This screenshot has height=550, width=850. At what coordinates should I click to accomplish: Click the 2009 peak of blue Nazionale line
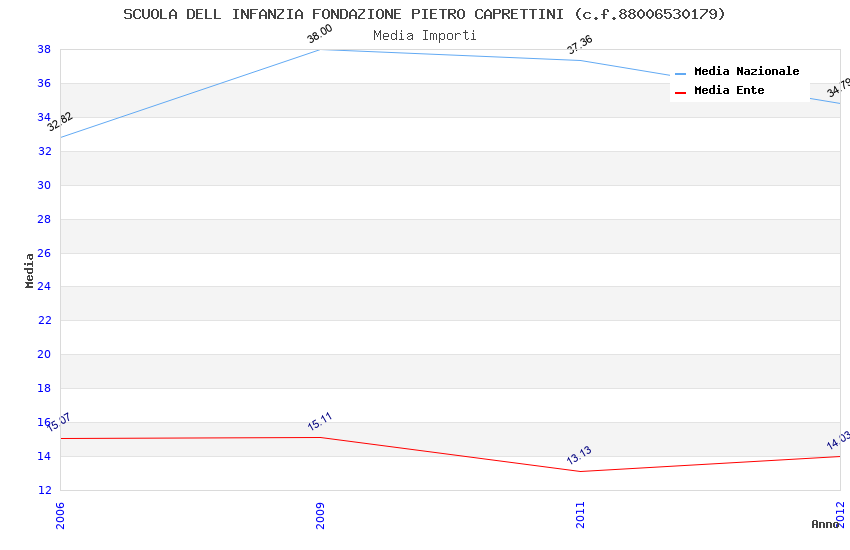point(320,50)
